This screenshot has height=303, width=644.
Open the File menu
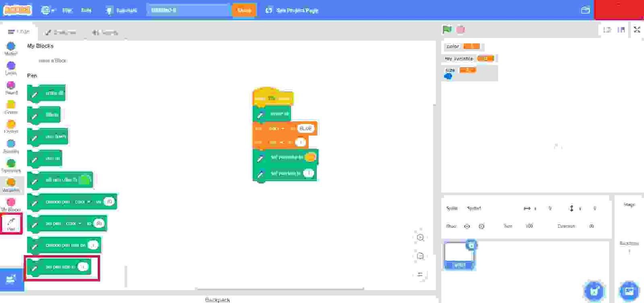(x=67, y=10)
